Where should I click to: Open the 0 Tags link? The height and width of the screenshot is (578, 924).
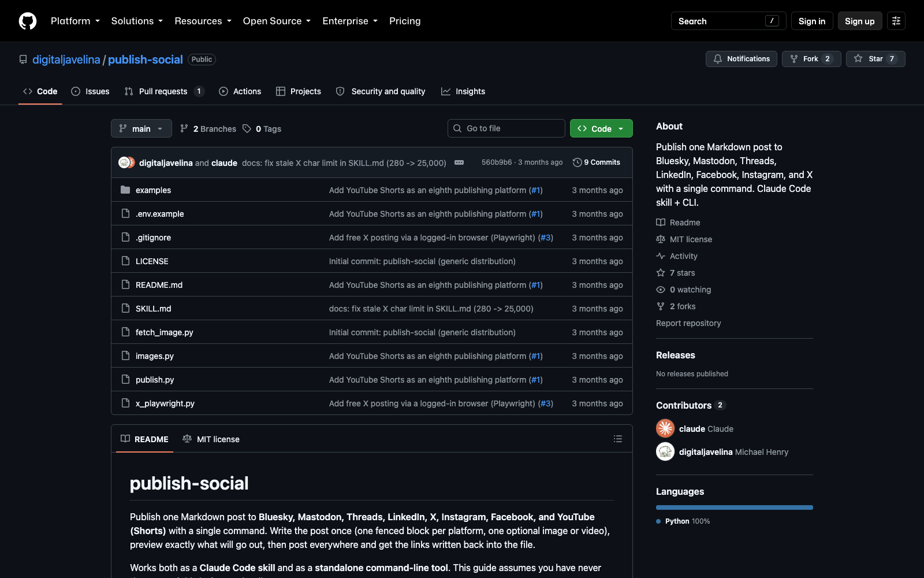click(x=262, y=129)
